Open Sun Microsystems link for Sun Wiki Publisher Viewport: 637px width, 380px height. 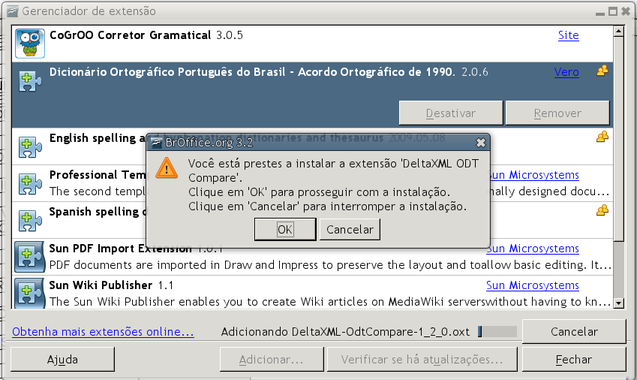(x=533, y=285)
